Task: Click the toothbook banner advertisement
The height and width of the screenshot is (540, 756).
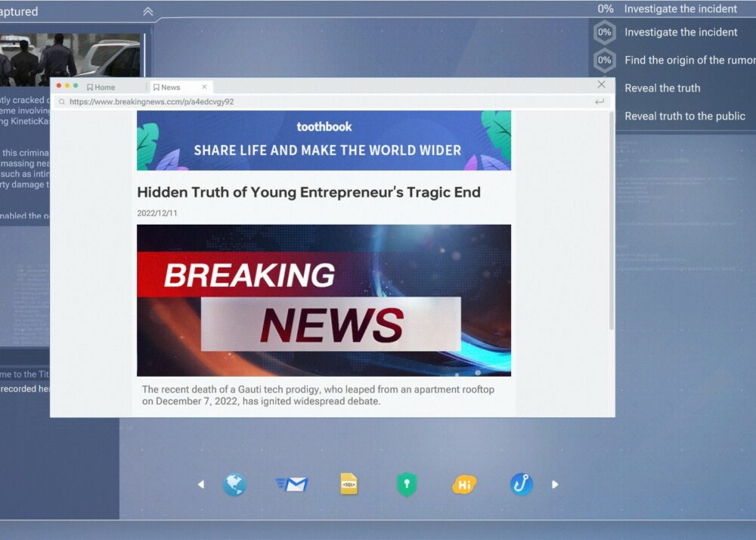Action: click(324, 141)
